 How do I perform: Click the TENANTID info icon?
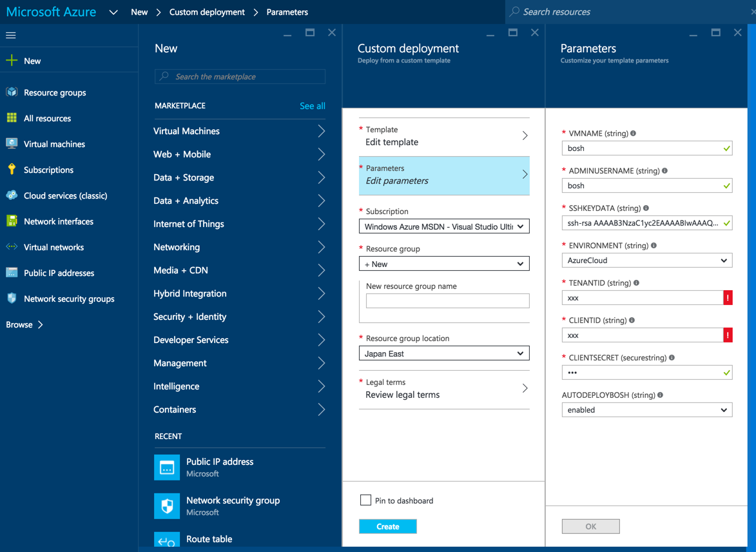(636, 282)
